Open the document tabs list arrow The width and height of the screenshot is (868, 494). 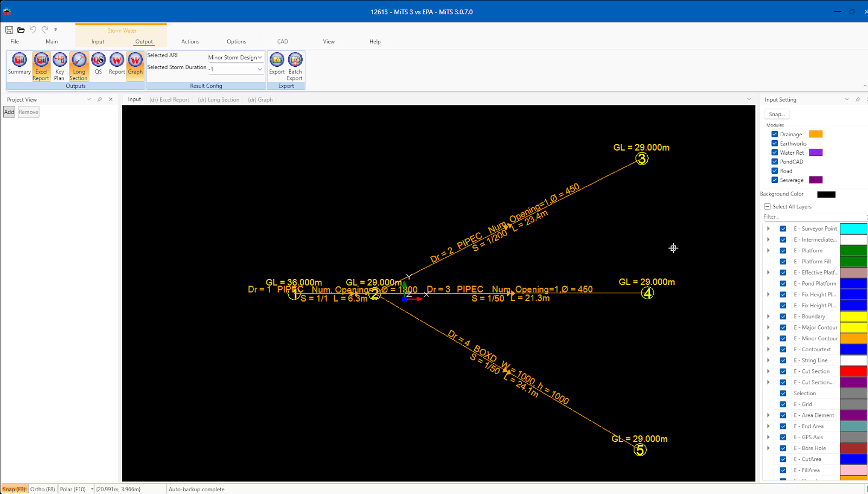(749, 99)
